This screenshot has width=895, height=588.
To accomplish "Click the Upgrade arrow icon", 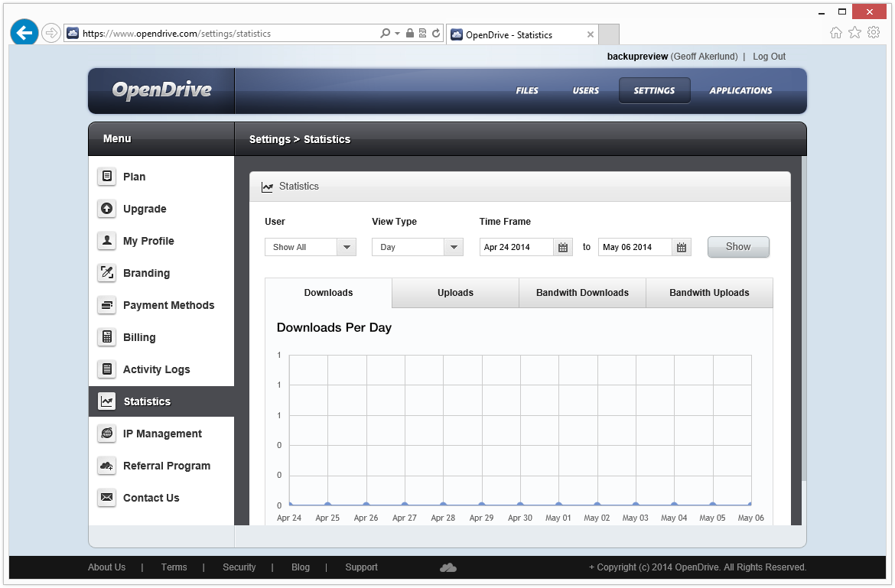I will pos(106,209).
